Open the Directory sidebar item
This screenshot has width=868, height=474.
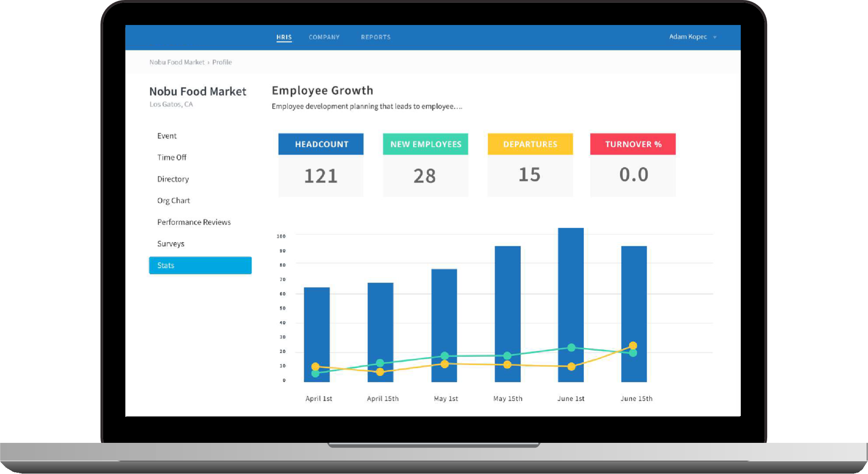pos(173,179)
